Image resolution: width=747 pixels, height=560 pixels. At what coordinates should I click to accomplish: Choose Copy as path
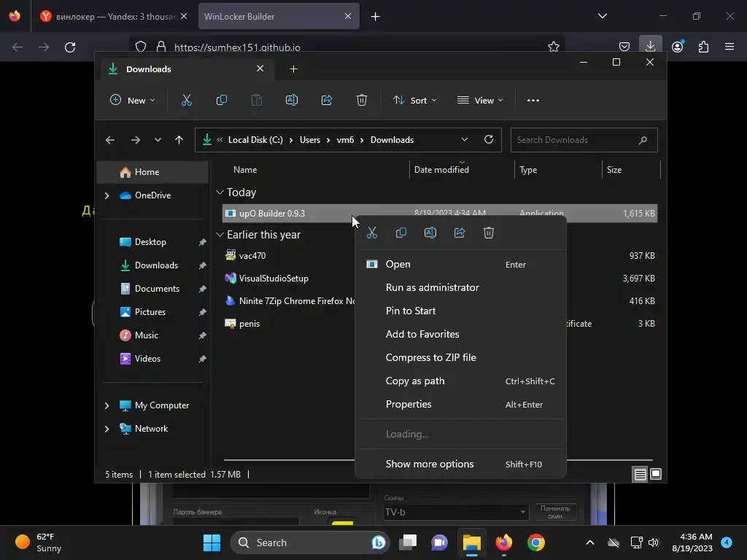pos(461,381)
